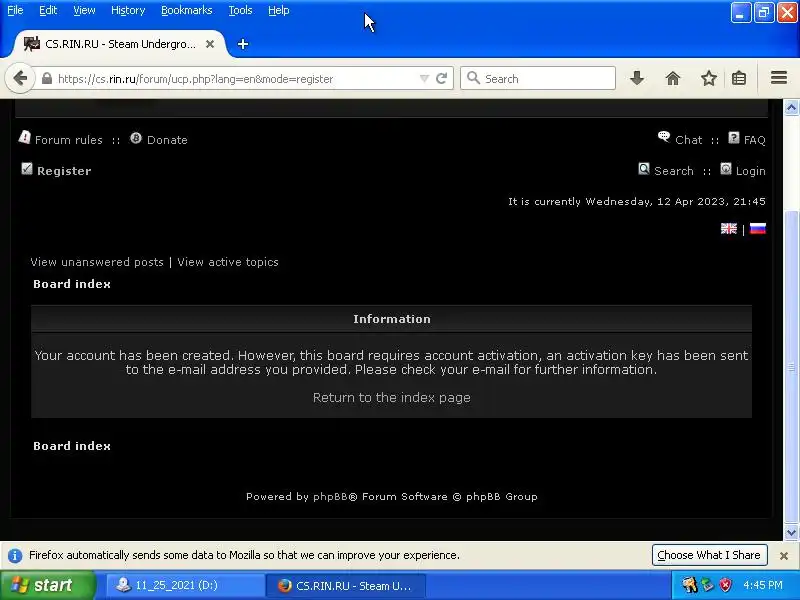Open the Help menu
The image size is (800, 600).
[279, 10]
